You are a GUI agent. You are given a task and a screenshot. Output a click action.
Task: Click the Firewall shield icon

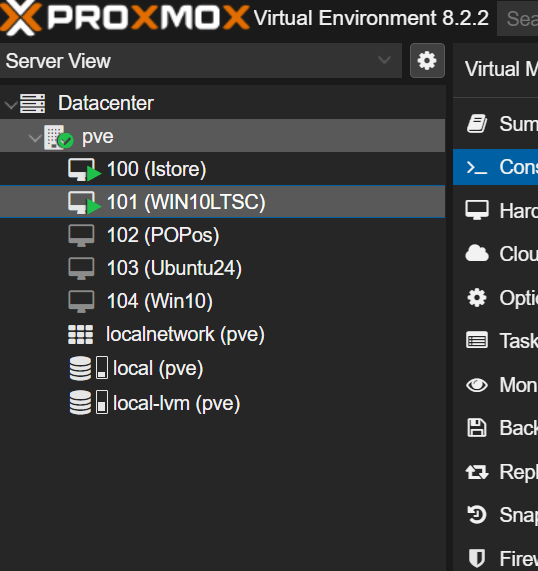(477, 559)
